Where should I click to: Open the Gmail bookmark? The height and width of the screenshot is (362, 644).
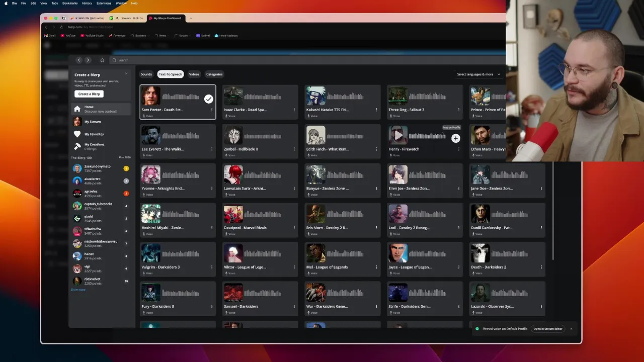point(50,36)
